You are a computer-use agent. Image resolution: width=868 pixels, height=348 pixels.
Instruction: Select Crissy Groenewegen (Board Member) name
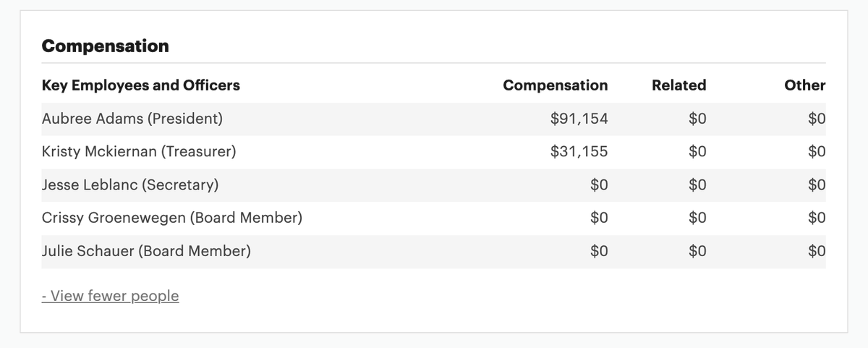[172, 218]
